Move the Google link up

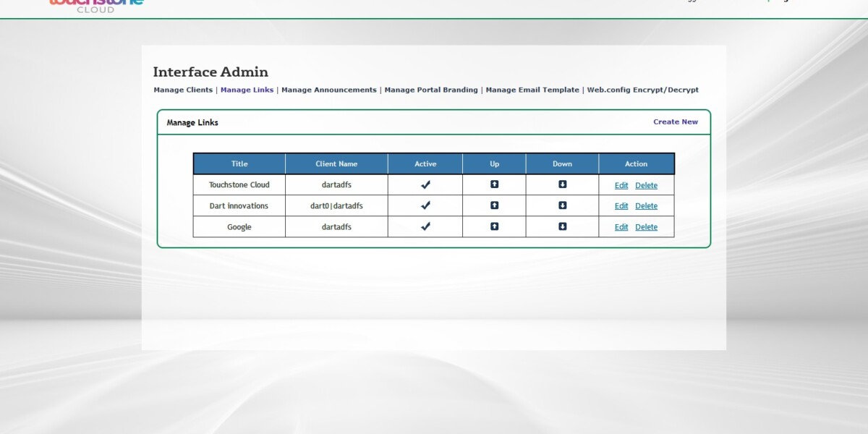[x=493, y=226]
